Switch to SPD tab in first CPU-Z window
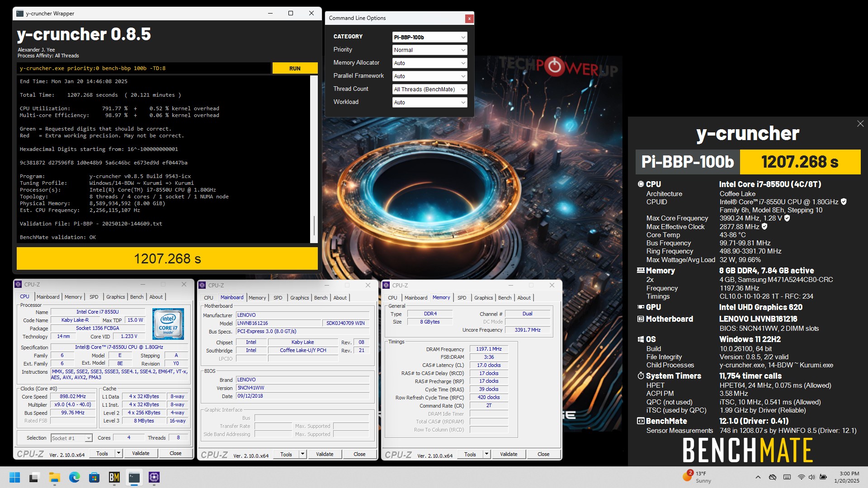868x488 pixels. (x=94, y=297)
